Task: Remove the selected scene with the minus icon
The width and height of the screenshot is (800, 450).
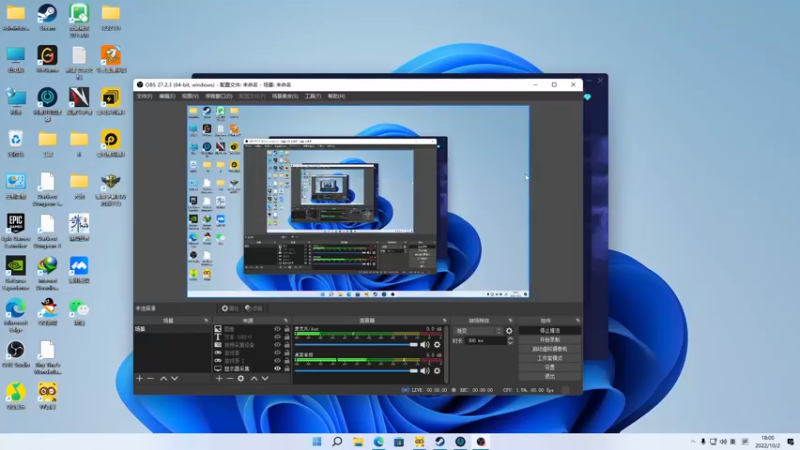Action: click(151, 379)
